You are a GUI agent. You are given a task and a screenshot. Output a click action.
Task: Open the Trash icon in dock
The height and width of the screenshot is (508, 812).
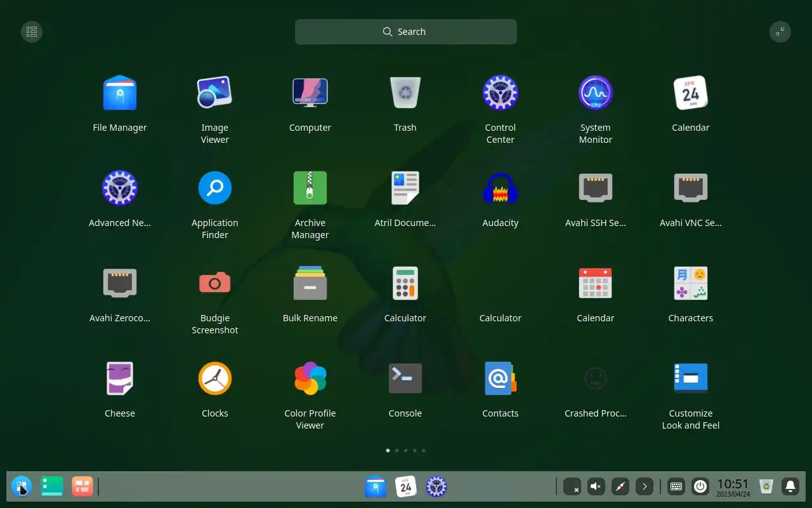766,486
